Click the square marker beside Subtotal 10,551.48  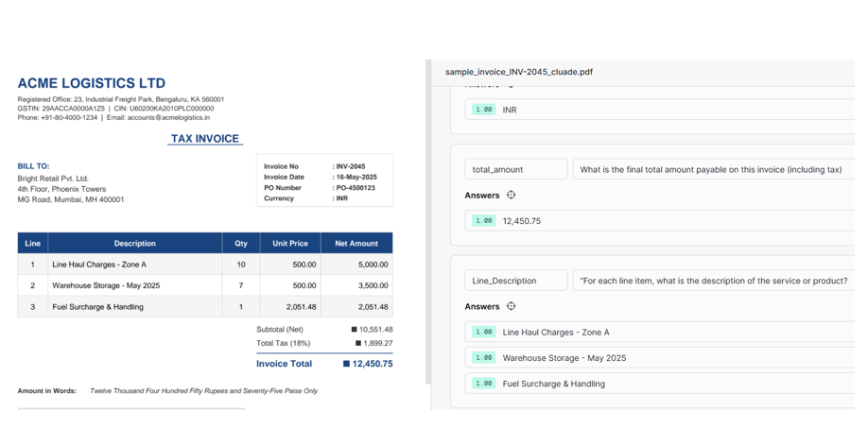coord(354,330)
